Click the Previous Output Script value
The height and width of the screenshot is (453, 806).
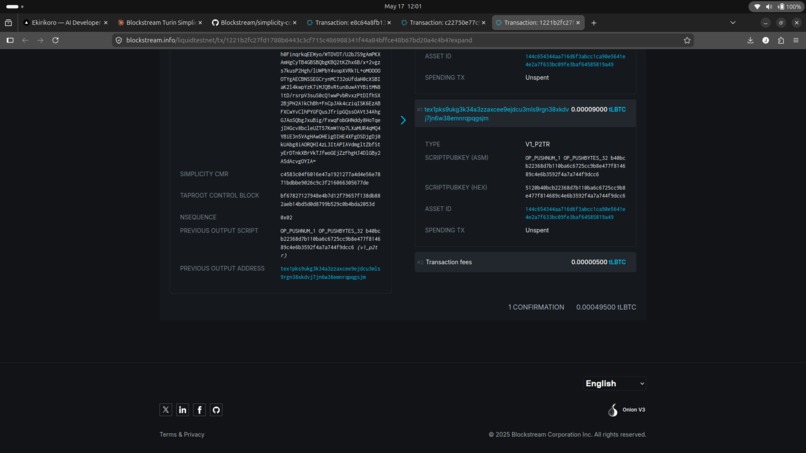(331, 243)
